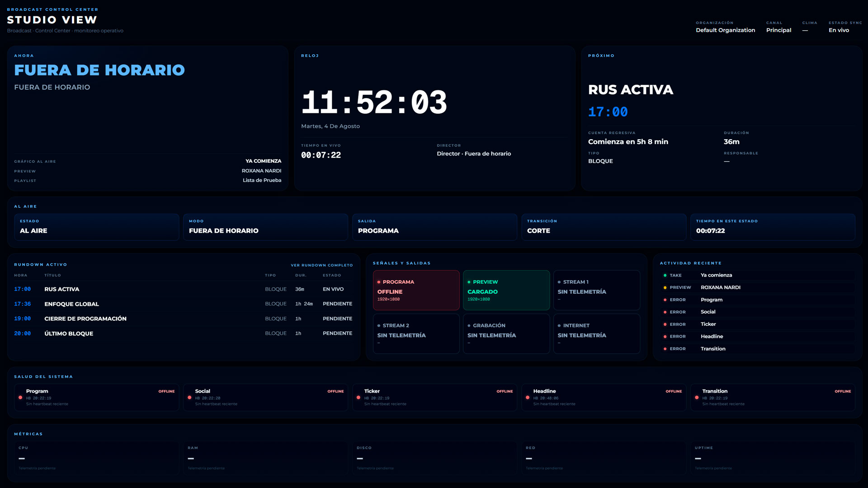Click the RAM metric label
Viewport: 868px width, 488px height.
coord(193,448)
